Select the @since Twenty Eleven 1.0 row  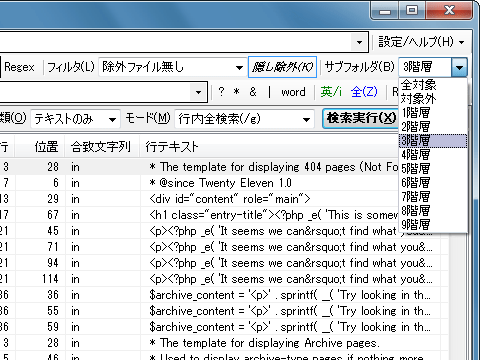point(199,183)
